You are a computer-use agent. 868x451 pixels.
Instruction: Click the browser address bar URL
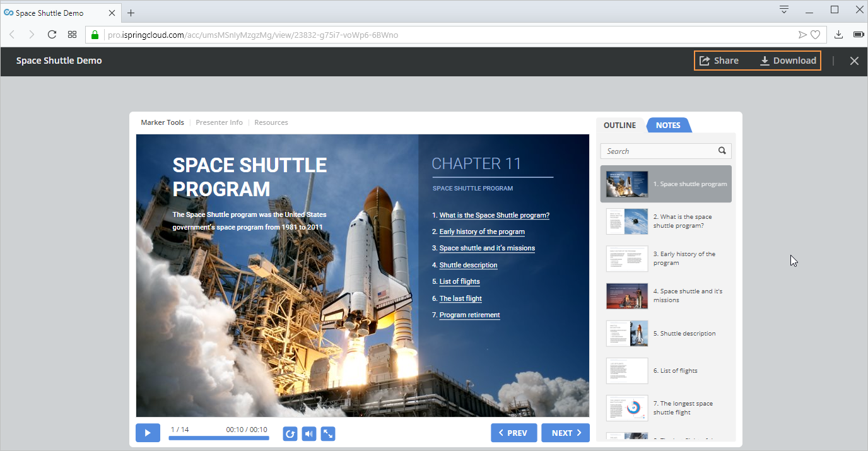(252, 35)
